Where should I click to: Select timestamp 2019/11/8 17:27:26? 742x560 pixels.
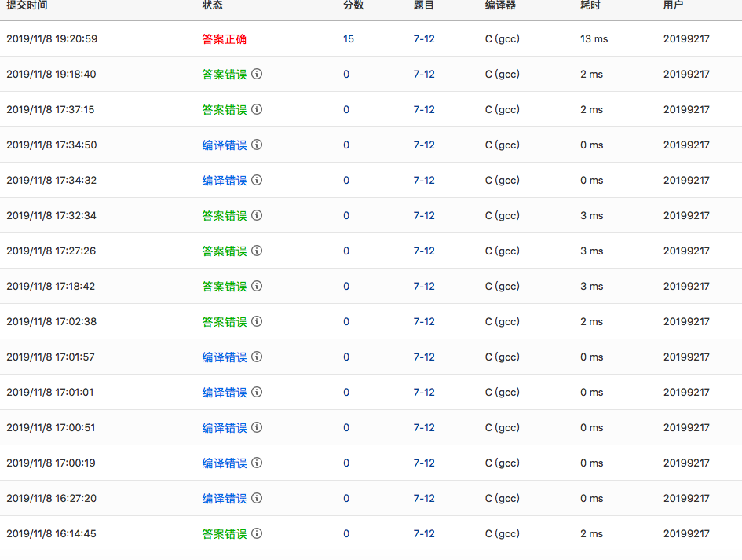[51, 251]
